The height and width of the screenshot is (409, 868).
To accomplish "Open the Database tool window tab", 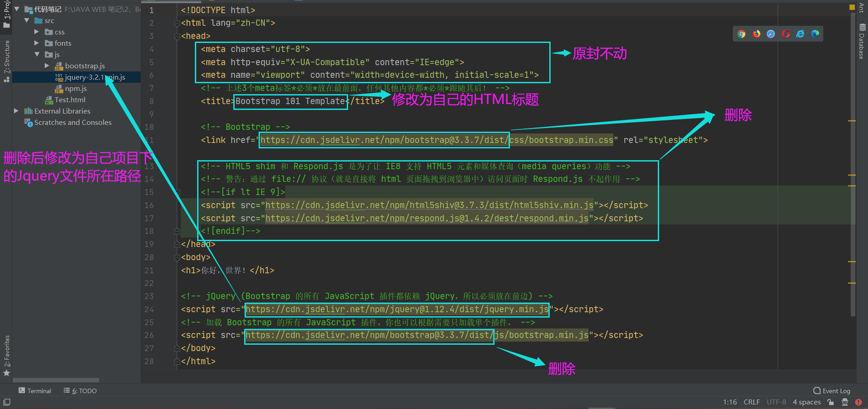I will tap(862, 42).
